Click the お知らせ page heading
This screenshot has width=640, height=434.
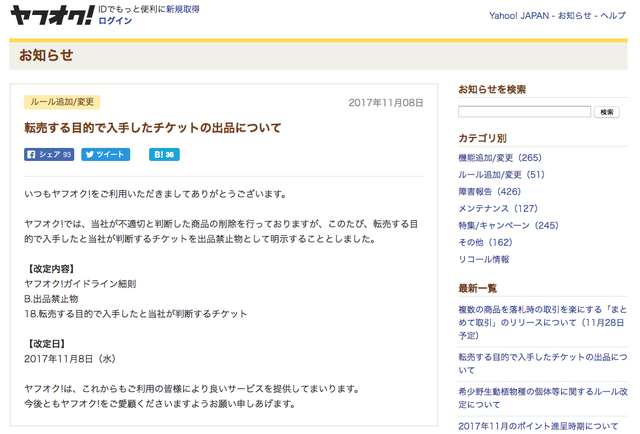click(x=46, y=55)
